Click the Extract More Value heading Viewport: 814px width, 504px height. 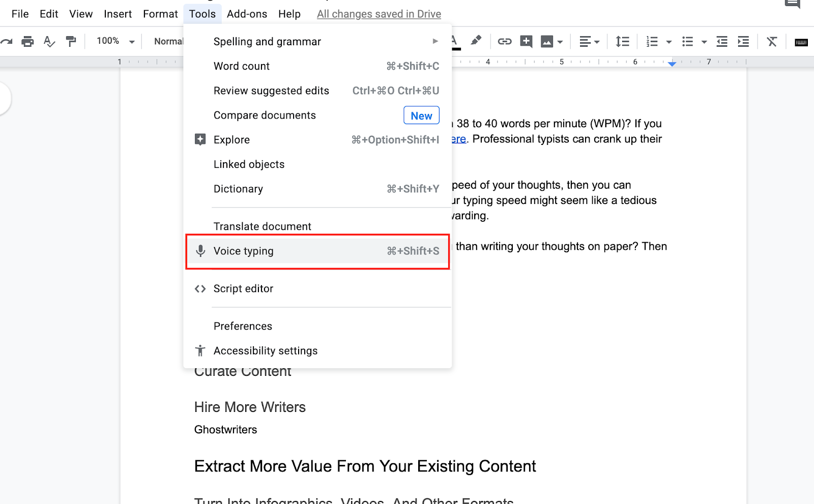tap(365, 466)
